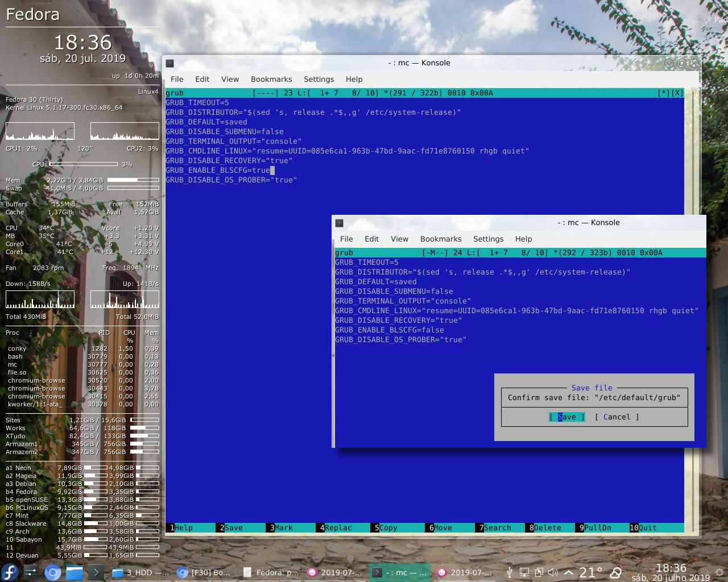
Task: Click the [*] maximize toggle in back mc editor
Action: click(x=664, y=93)
